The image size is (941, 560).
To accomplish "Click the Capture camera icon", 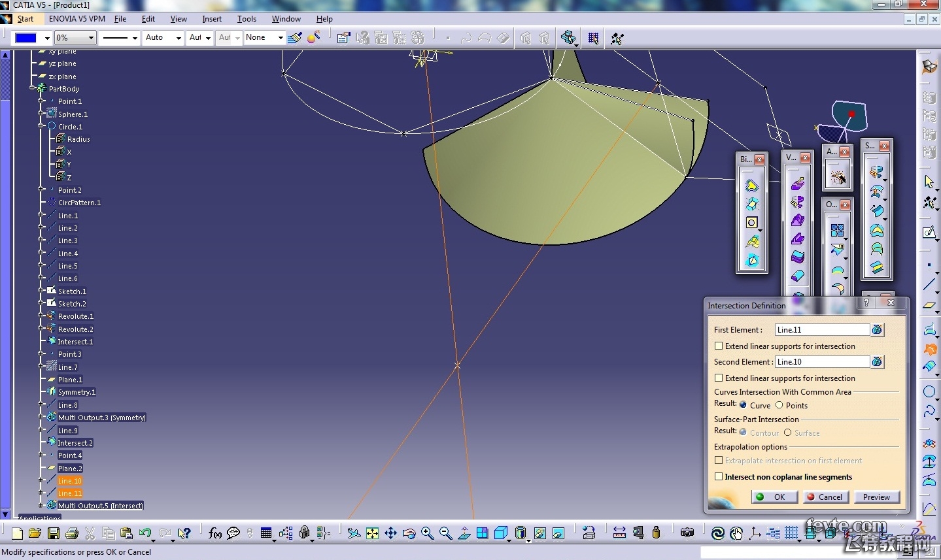I will (687, 533).
